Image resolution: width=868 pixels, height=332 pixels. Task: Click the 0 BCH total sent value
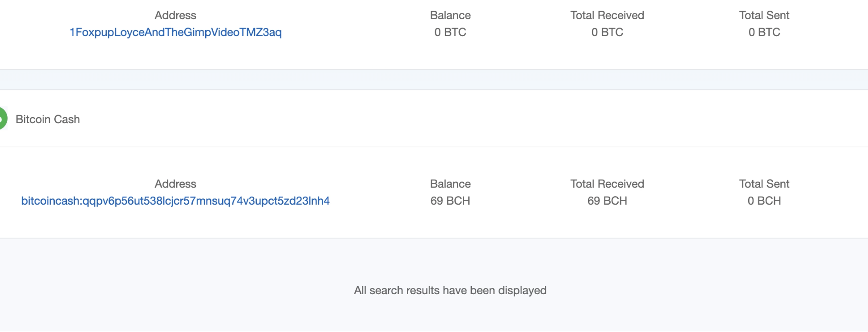point(764,201)
